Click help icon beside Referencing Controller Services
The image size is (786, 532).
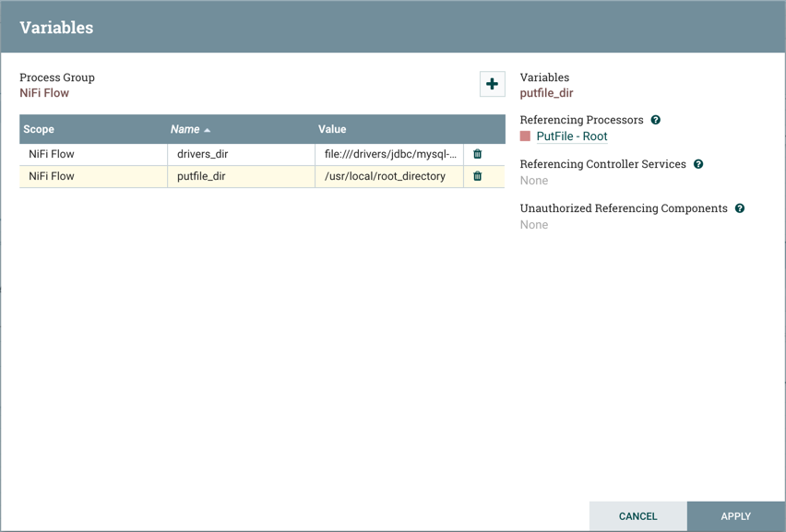[x=698, y=164]
